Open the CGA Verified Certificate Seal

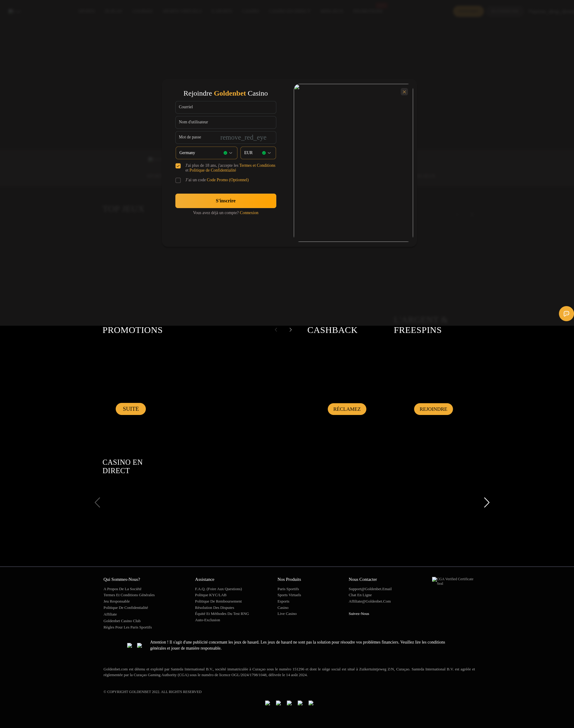[x=453, y=581]
